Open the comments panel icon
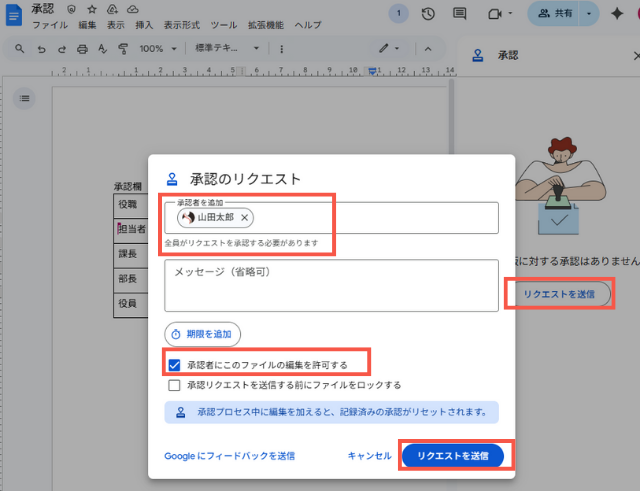 point(459,13)
